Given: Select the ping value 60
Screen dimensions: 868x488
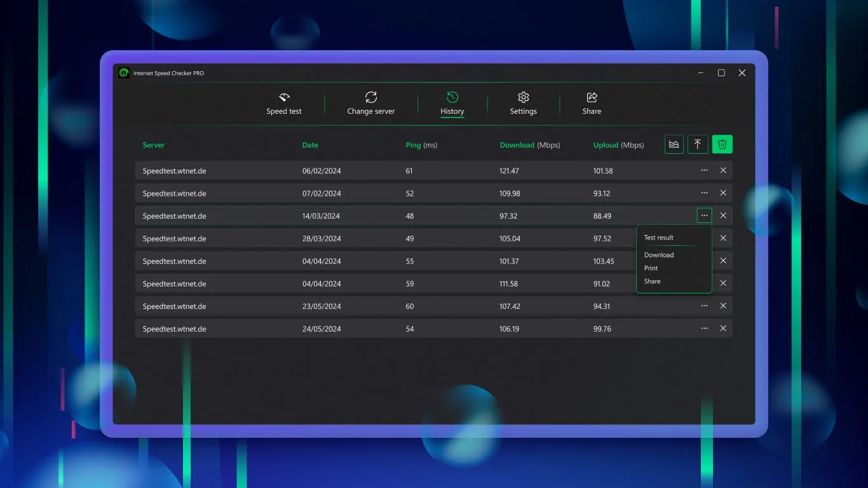Looking at the screenshot, I should click(x=410, y=306).
